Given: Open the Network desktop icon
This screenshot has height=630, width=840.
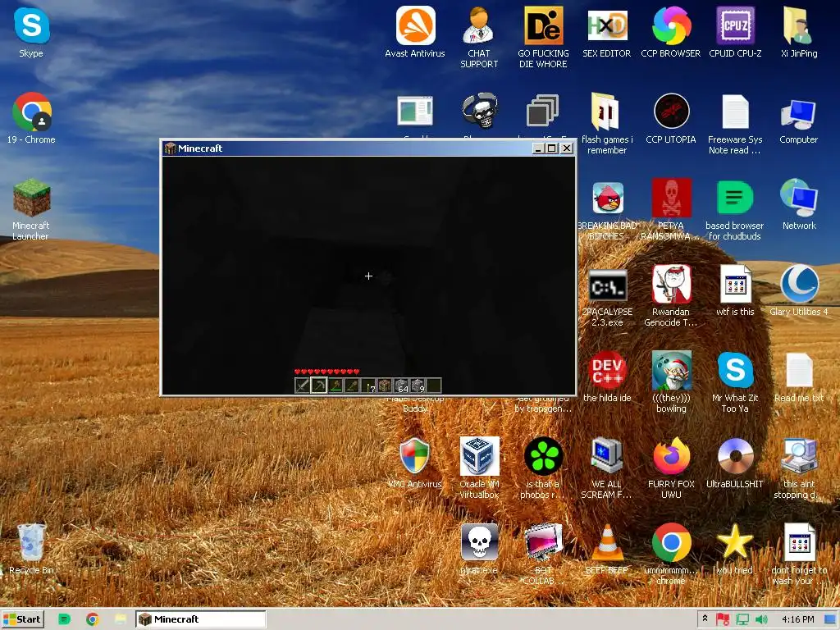Looking at the screenshot, I should (x=799, y=204).
